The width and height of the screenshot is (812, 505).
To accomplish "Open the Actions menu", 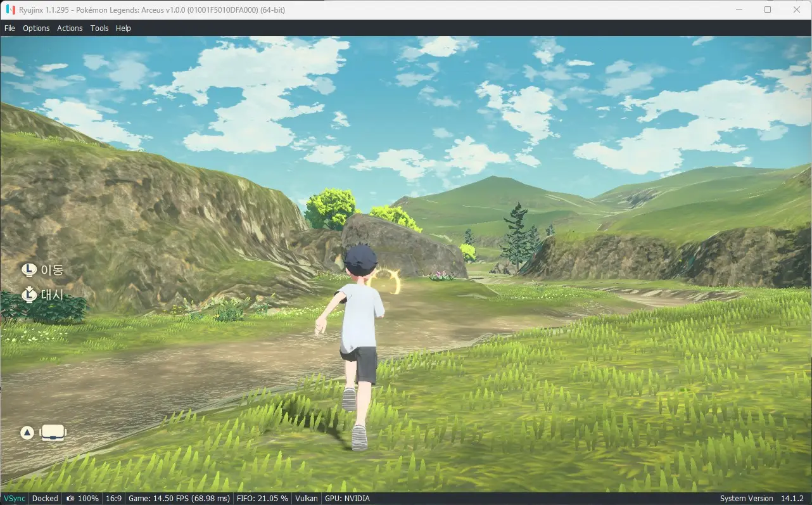I will point(70,28).
